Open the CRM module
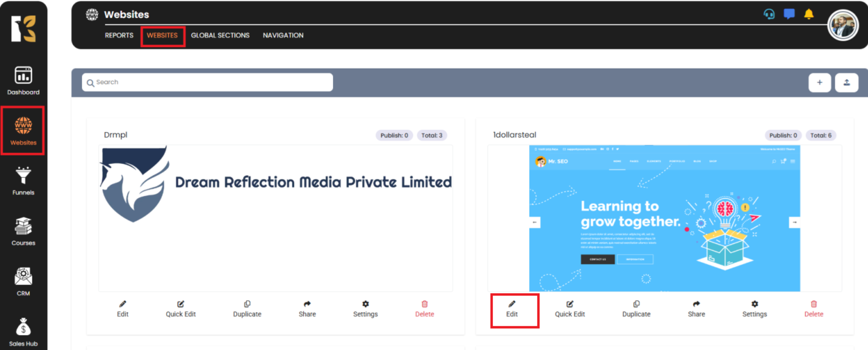 pos(23,281)
